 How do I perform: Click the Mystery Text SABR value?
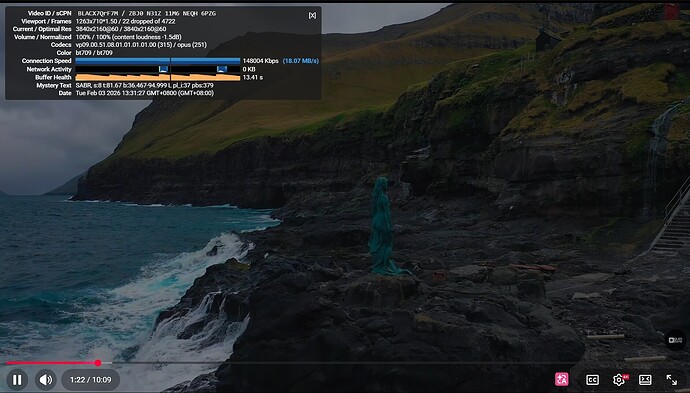[144, 85]
